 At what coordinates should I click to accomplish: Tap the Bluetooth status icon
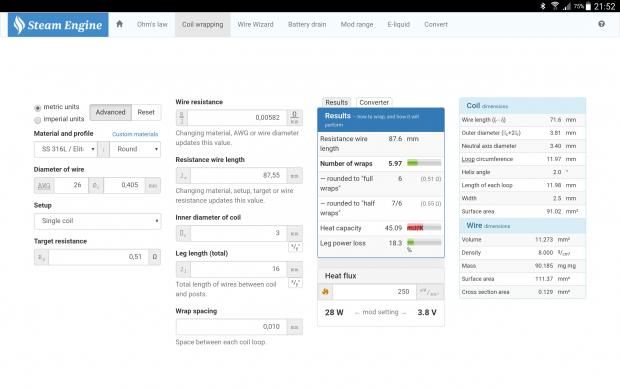click(x=542, y=6)
